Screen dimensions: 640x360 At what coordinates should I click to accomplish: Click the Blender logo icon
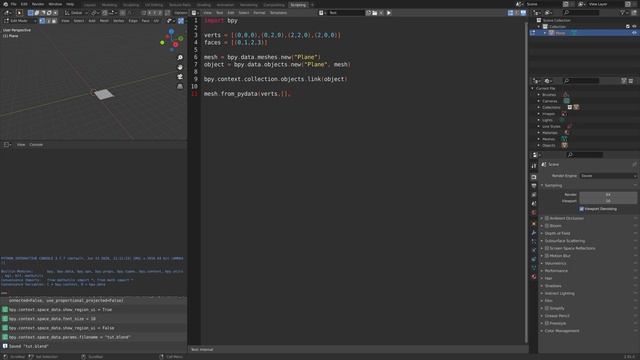(x=5, y=4)
